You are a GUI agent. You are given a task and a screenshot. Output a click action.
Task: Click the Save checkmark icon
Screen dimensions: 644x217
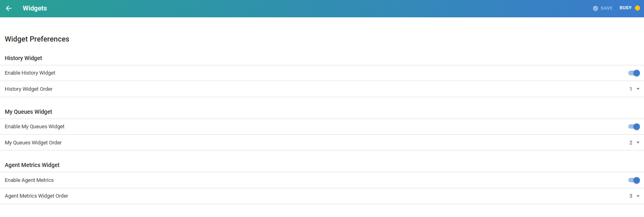(595, 8)
